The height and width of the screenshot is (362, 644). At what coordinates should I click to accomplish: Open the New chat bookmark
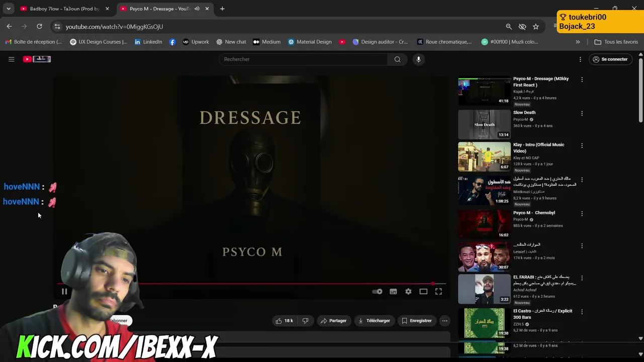click(x=231, y=42)
